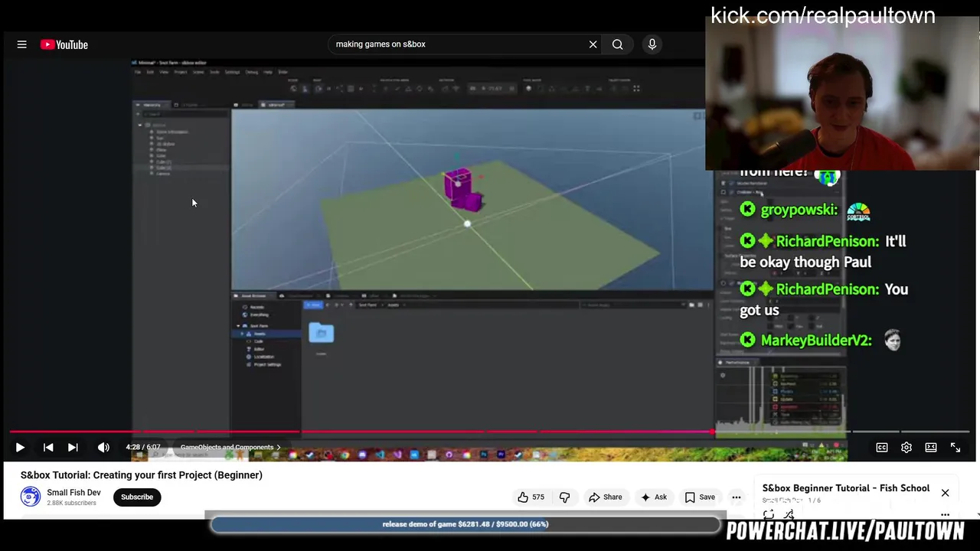Viewport: 980px width, 551px height.
Task: Open the blue folder in the Asset Browser
Action: pyautogui.click(x=322, y=333)
